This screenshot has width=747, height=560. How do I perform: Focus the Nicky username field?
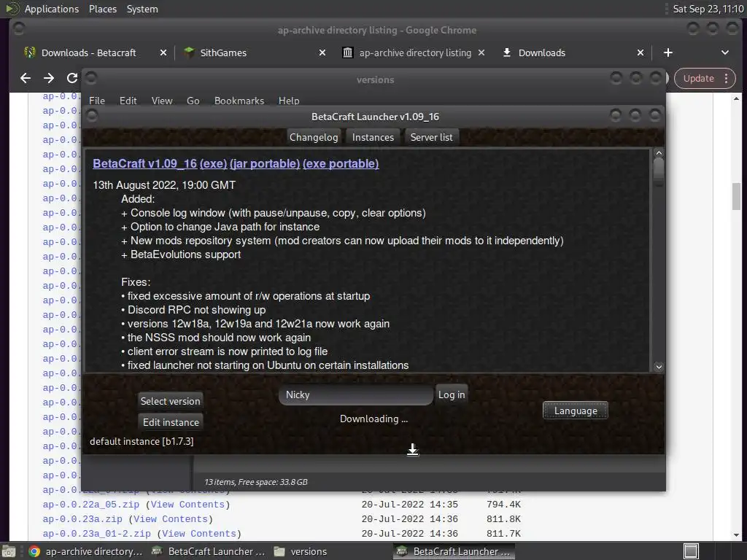pos(356,394)
